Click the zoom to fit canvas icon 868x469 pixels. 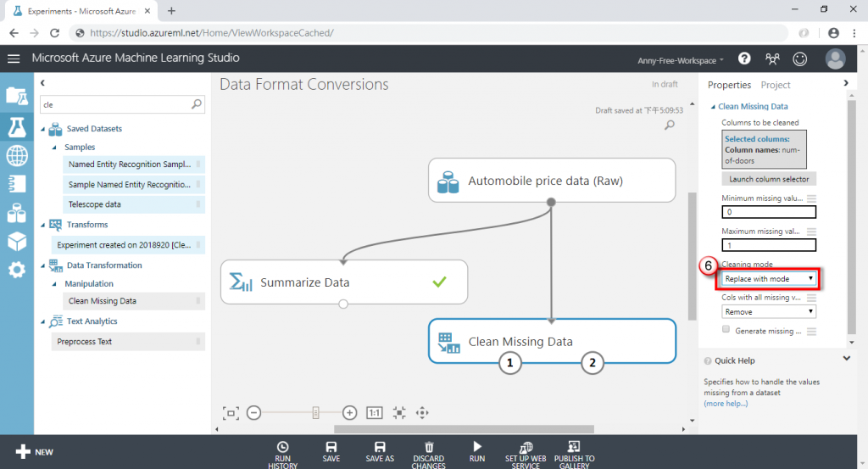tap(231, 413)
